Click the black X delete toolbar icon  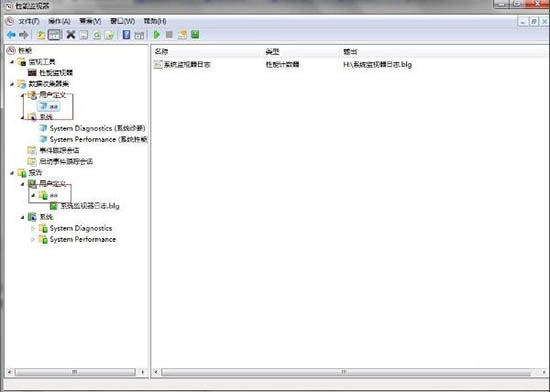click(x=71, y=34)
